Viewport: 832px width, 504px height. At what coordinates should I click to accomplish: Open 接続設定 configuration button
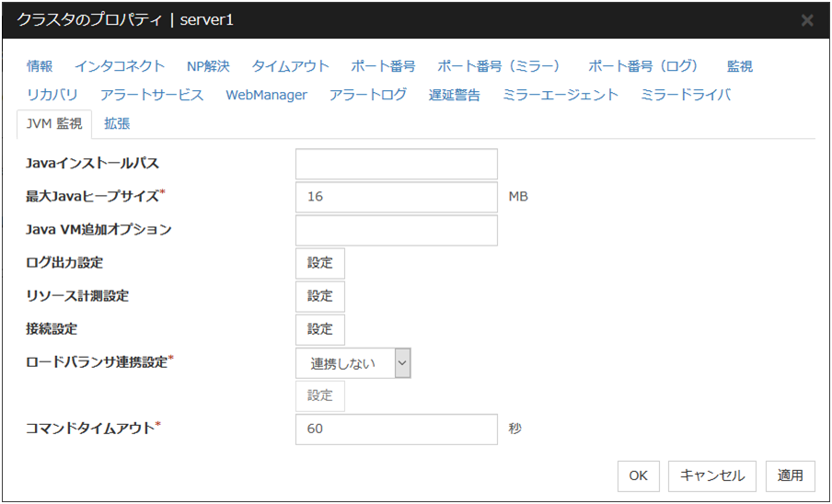[319, 329]
